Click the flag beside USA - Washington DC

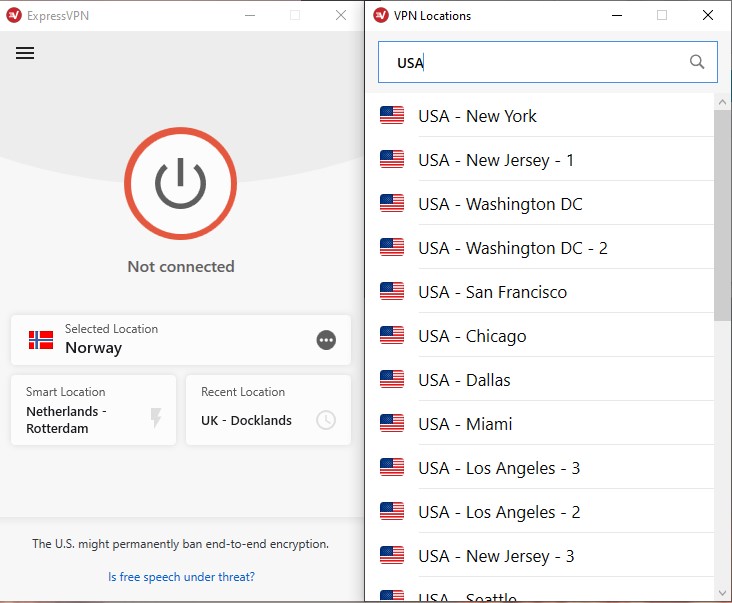(x=392, y=203)
